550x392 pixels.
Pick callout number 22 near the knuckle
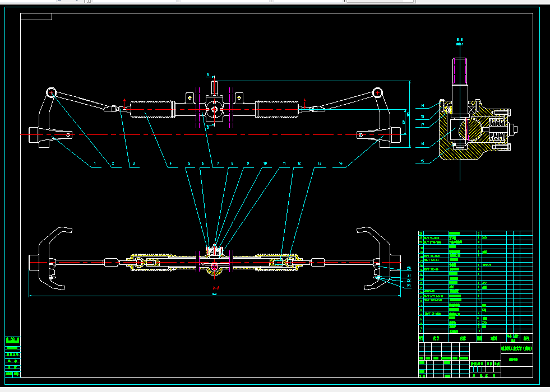tap(409, 281)
